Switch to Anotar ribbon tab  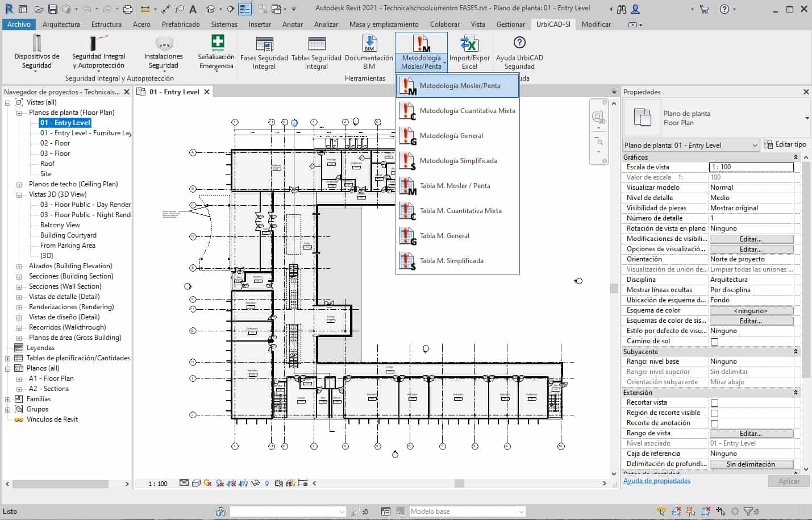tap(293, 24)
